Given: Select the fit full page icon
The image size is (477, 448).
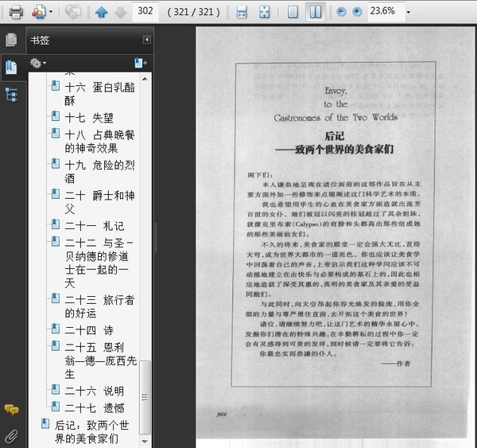Looking at the screenshot, I should 264,12.
